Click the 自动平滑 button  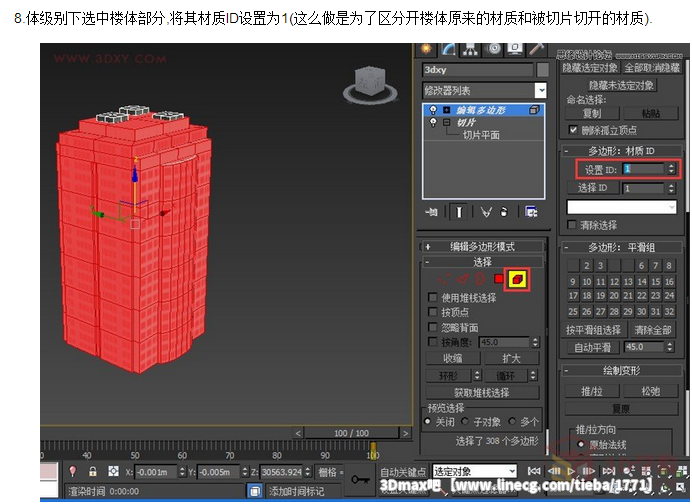pyautogui.click(x=592, y=347)
